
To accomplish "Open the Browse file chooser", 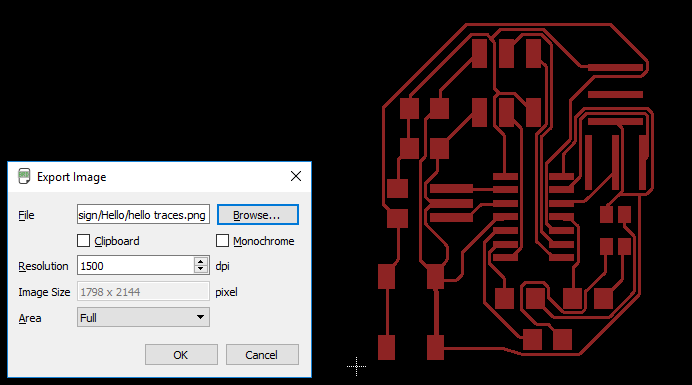I will [258, 215].
